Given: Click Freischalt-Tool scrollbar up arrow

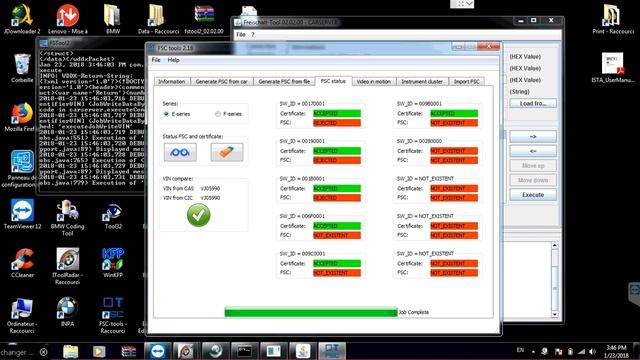Looking at the screenshot, I should pyautogui.click(x=554, y=245).
